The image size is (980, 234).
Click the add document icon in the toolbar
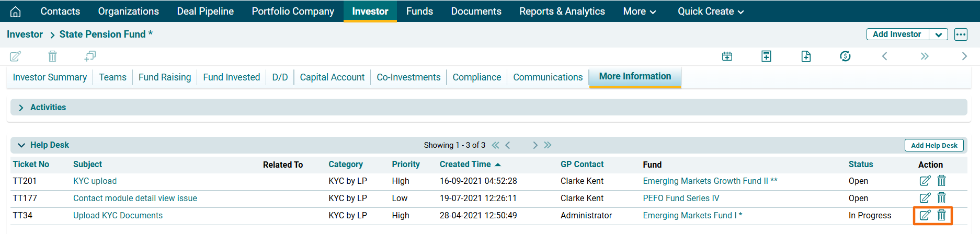tap(806, 56)
